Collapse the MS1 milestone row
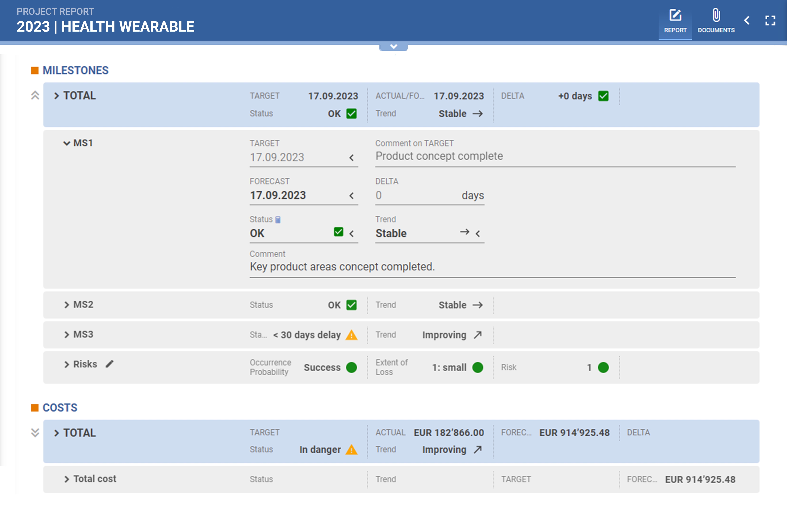This screenshot has width=787, height=532. 67,143
